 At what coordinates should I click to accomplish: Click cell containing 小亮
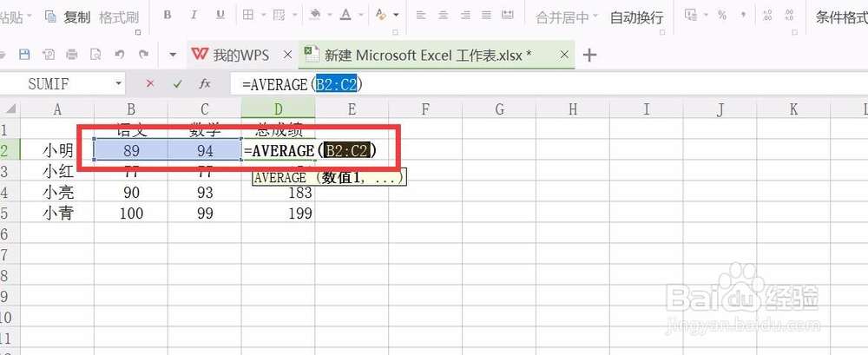click(57, 192)
